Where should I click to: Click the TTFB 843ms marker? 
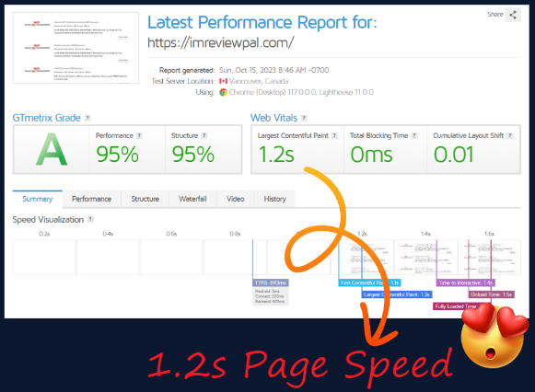(271, 282)
